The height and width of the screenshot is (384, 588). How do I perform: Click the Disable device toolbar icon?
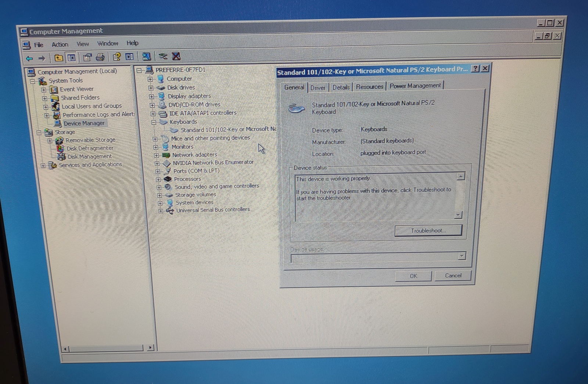coord(163,56)
